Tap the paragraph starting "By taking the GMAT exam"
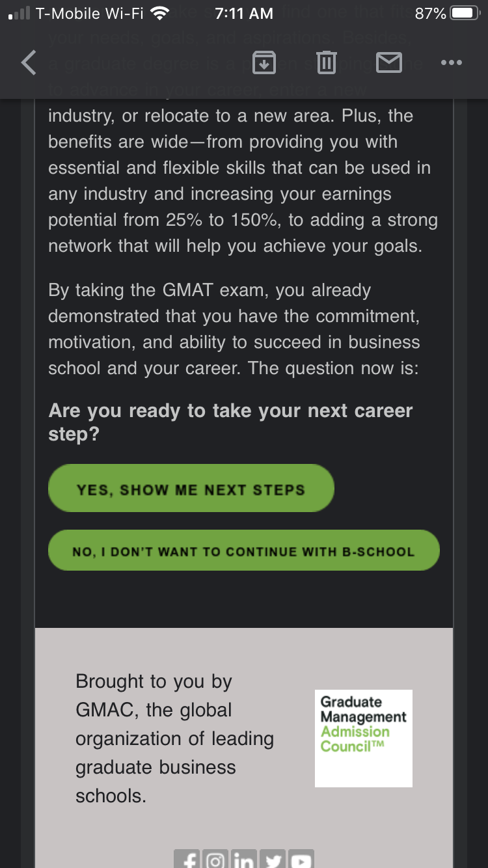The width and height of the screenshot is (488, 868). pyautogui.click(x=234, y=329)
